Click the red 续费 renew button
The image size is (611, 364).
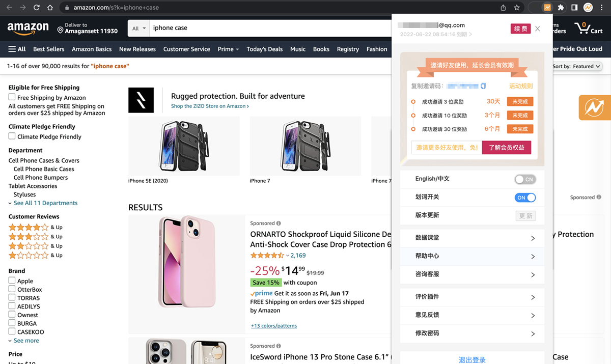pyautogui.click(x=520, y=29)
